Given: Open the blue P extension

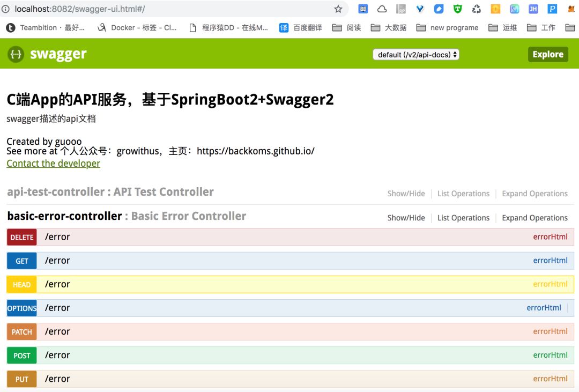Looking at the screenshot, I should coord(552,9).
